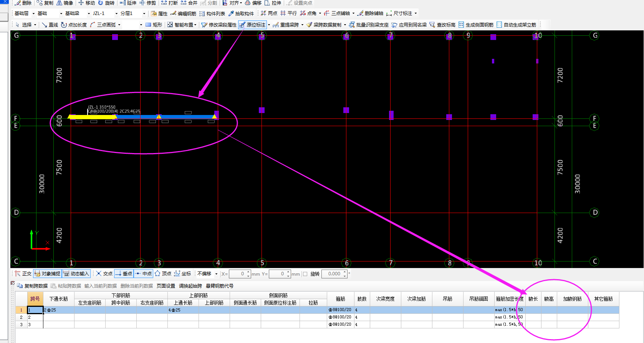Expand the 三点画弧 dropdown arrow

pyautogui.click(x=119, y=25)
